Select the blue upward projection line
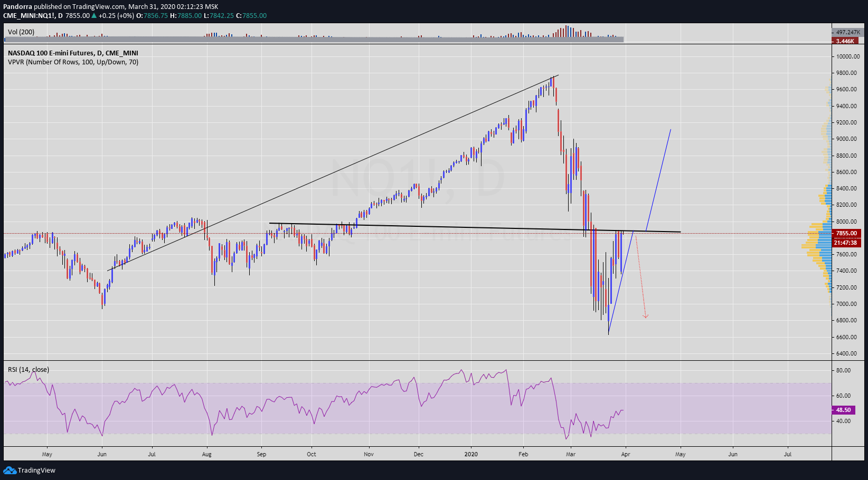868x480 pixels. click(x=658, y=179)
